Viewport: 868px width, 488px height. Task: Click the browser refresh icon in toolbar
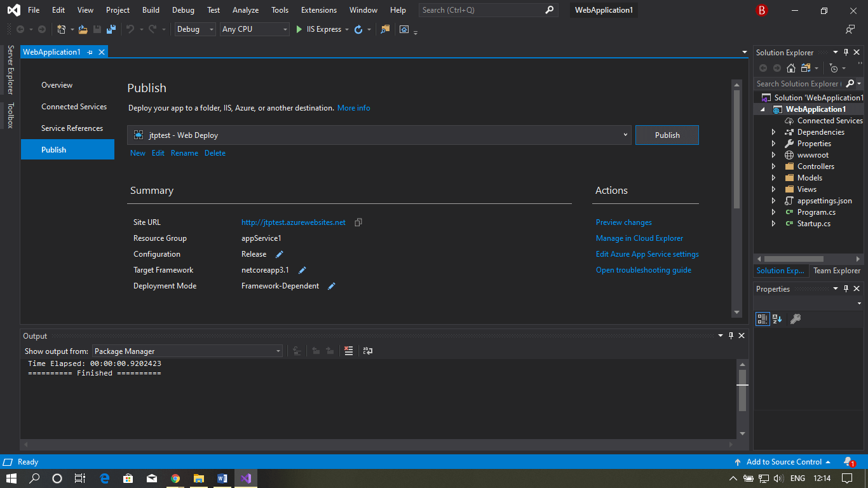pos(358,29)
